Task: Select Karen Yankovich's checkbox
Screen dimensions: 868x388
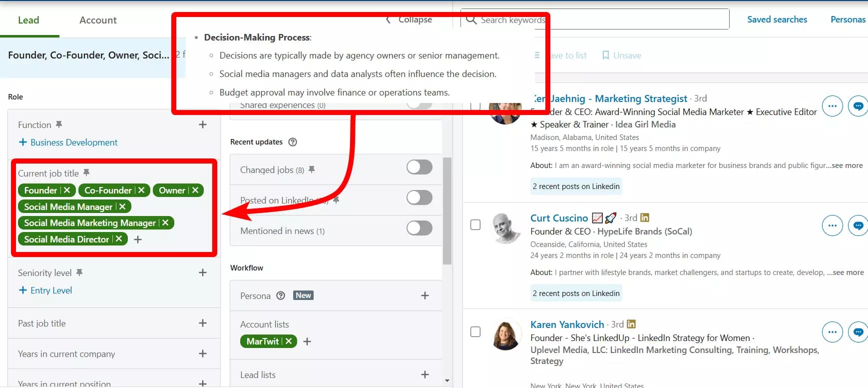Action: click(x=475, y=332)
